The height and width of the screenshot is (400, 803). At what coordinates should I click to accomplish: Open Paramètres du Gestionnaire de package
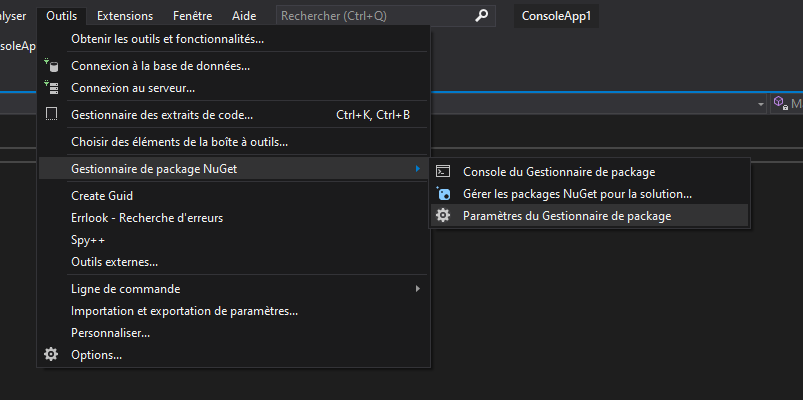point(589,216)
